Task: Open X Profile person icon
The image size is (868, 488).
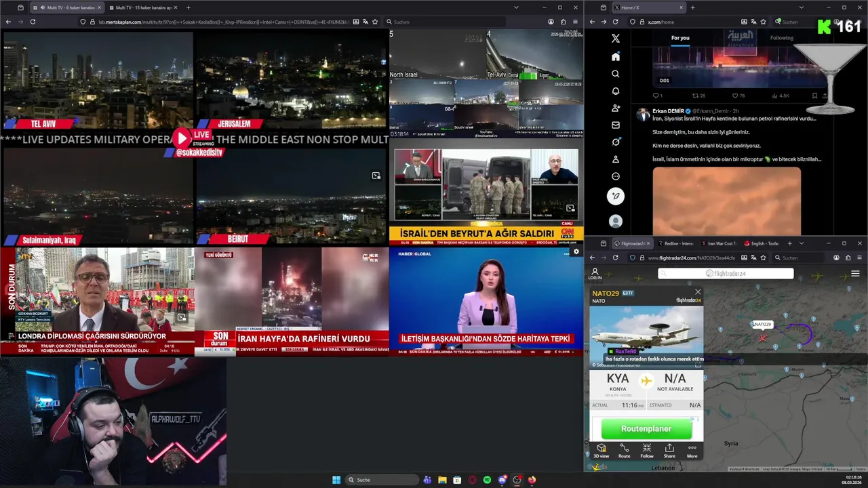Action: pyautogui.click(x=616, y=159)
